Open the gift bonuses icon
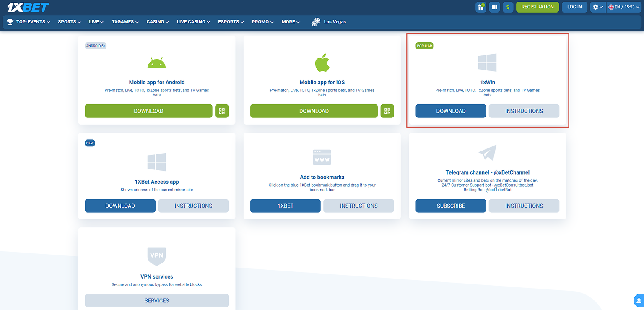The height and width of the screenshot is (310, 644). tap(480, 7)
